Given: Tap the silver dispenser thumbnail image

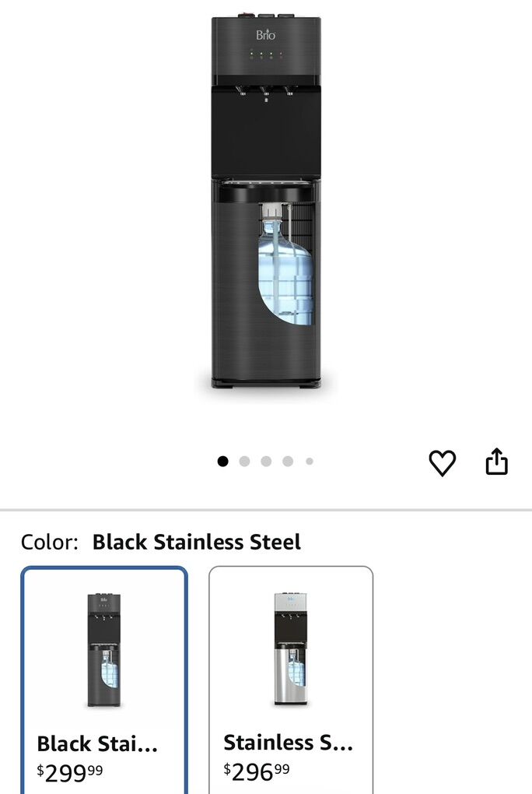Looking at the screenshot, I should pyautogui.click(x=290, y=650).
